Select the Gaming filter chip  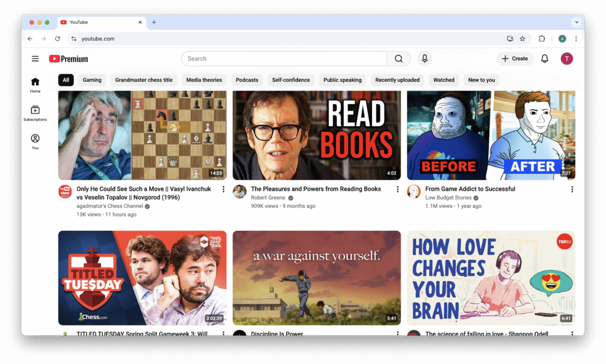[x=92, y=80]
